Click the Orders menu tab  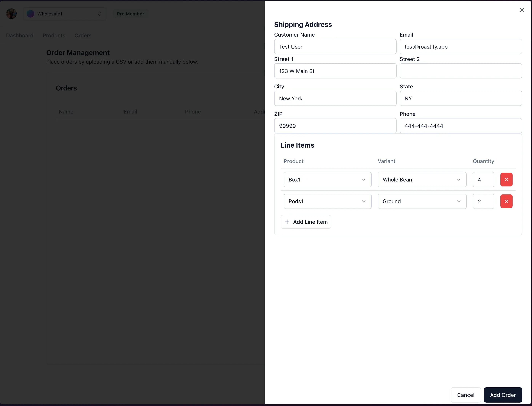[x=83, y=35]
